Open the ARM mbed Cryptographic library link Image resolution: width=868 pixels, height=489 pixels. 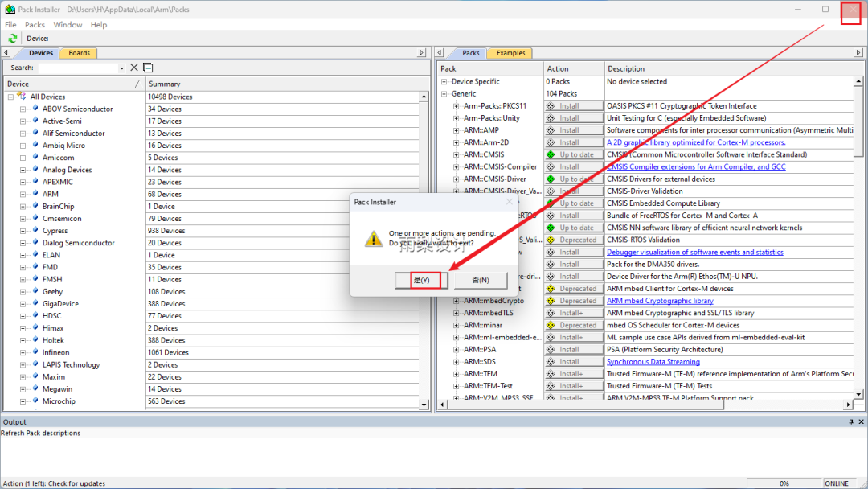pyautogui.click(x=659, y=300)
